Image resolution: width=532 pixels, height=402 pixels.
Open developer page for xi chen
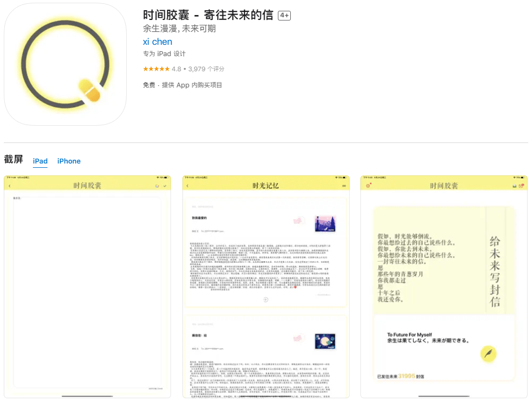(158, 42)
